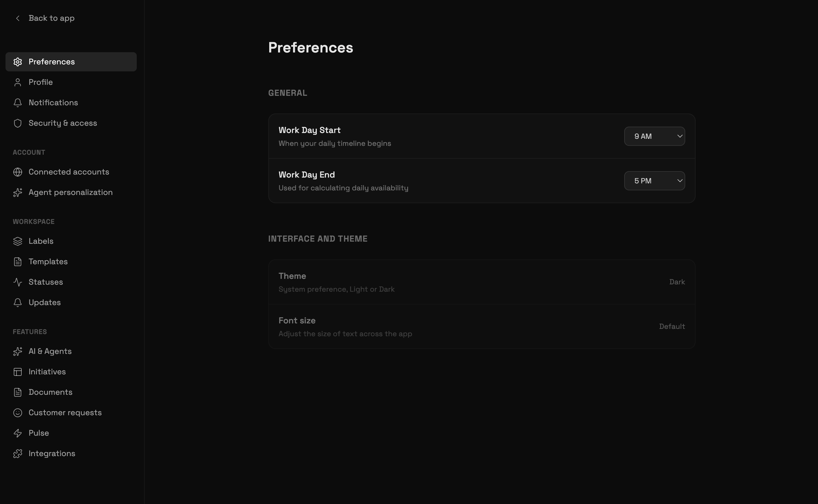
Task: Click the Integrations puzzle icon
Action: pos(18,454)
